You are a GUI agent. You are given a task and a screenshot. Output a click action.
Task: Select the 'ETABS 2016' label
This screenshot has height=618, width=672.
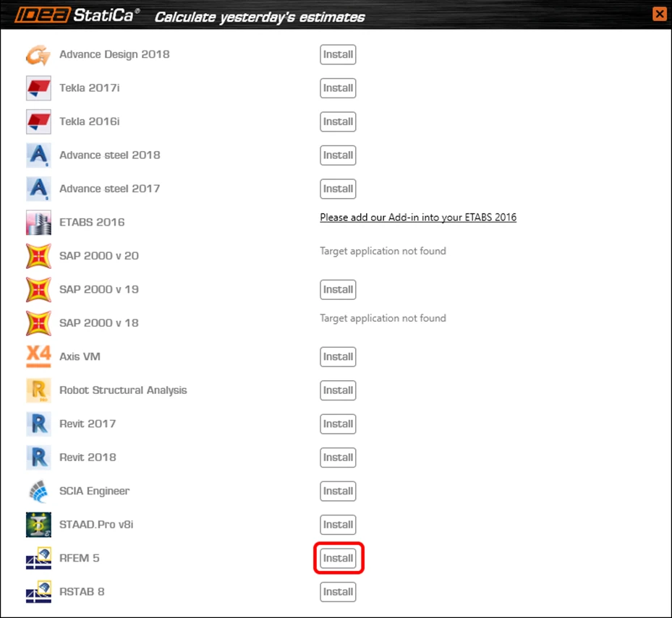pyautogui.click(x=92, y=223)
